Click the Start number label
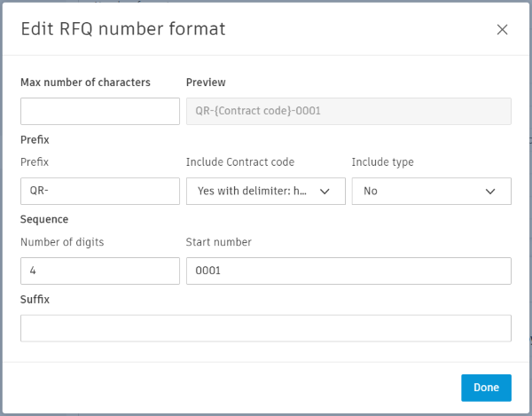This screenshot has height=416, width=532. (x=219, y=242)
